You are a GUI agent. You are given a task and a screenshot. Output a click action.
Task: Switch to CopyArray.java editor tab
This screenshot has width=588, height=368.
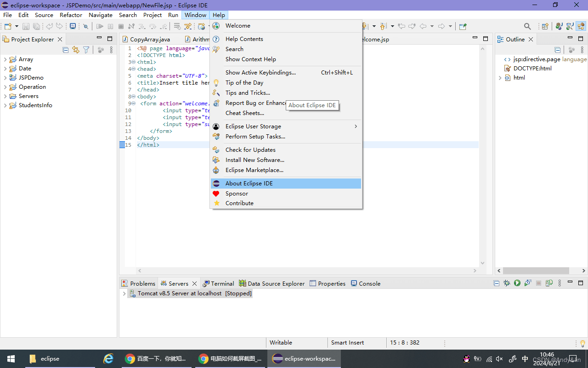tap(146, 40)
